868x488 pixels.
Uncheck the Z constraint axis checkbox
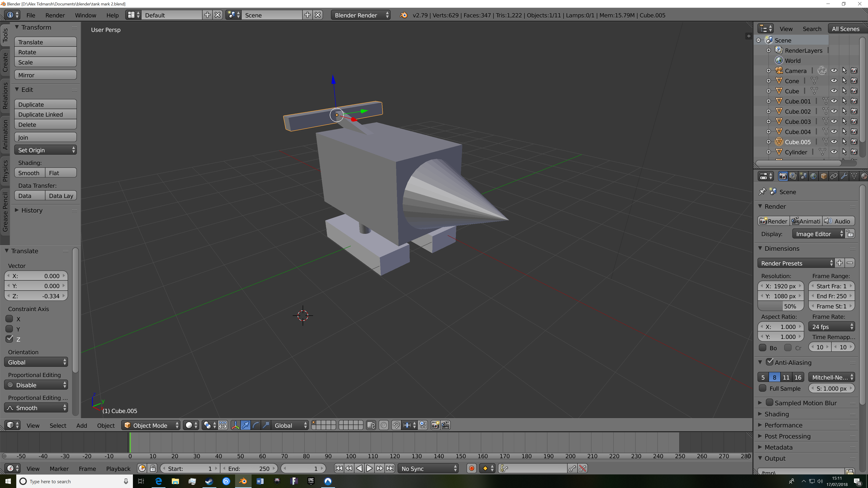click(9, 339)
